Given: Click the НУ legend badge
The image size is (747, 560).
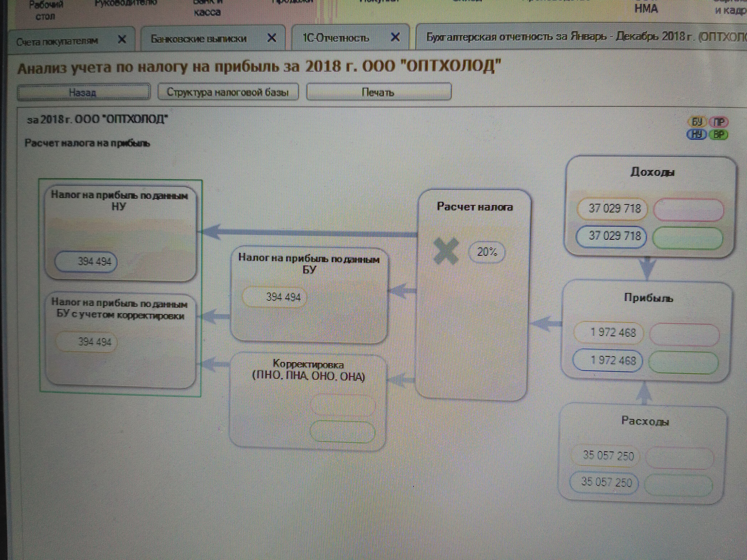Looking at the screenshot, I should point(696,134).
